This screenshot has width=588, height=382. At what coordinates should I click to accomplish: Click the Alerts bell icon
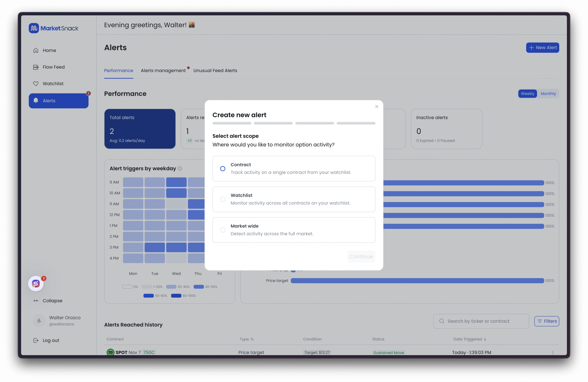point(36,101)
